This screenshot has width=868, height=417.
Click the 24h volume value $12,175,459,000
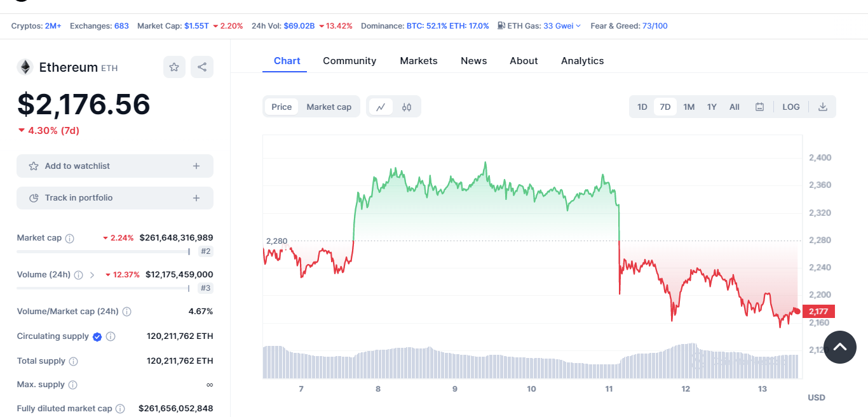pos(179,275)
